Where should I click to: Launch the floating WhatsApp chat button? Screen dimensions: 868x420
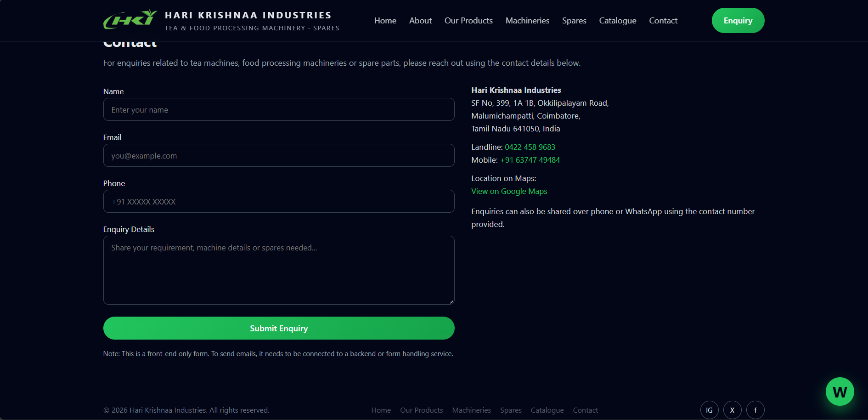coord(840,392)
